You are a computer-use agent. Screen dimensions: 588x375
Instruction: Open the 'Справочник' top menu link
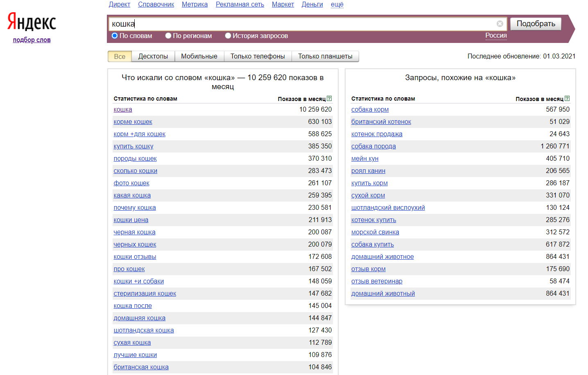(x=156, y=4)
